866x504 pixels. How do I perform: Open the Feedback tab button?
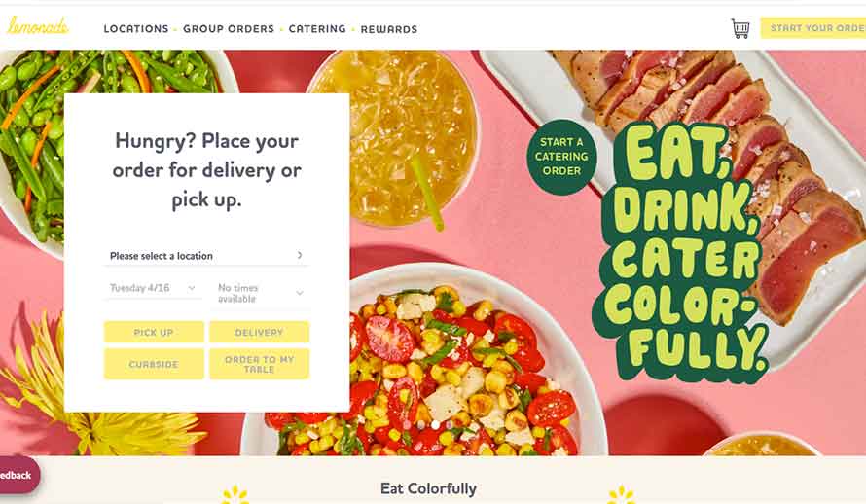point(17,475)
